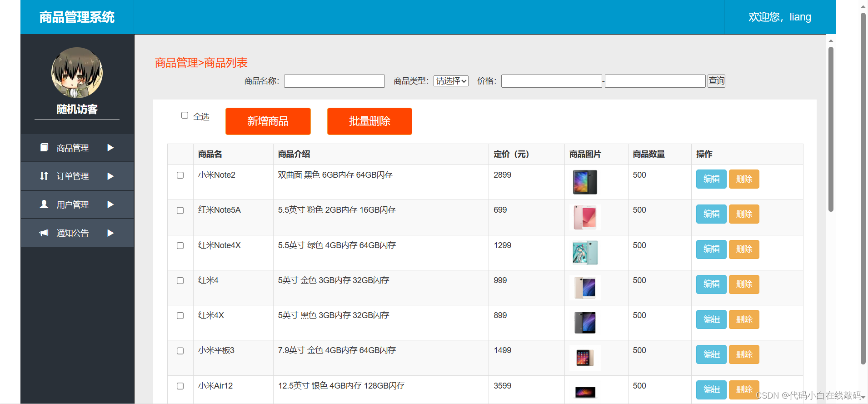The image size is (868, 404).
Task: Click 删除 for 小米Note2
Action: point(744,179)
